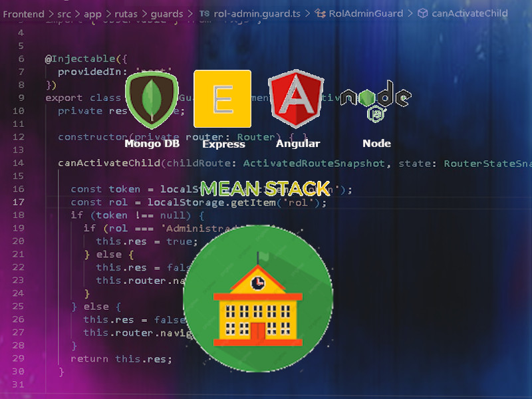Screen dimensions: 532x399
Task: Click the school building icon
Action: coord(258,299)
